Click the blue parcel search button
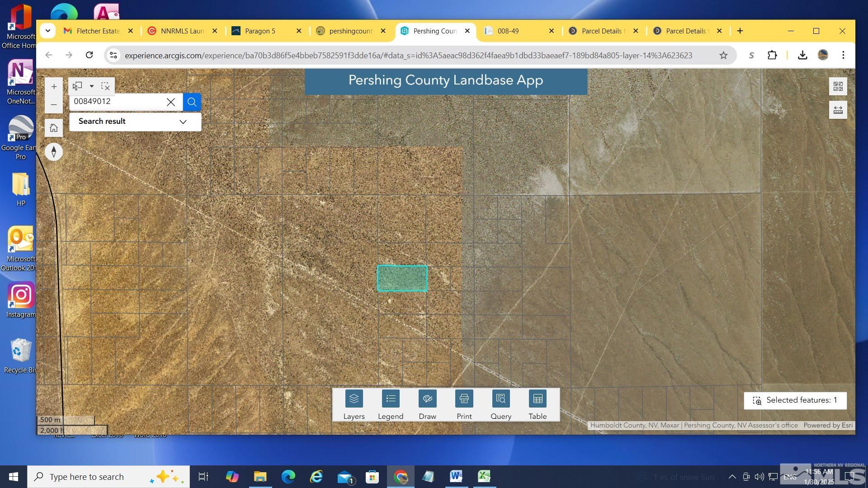This screenshot has width=868, height=488. [x=192, y=102]
